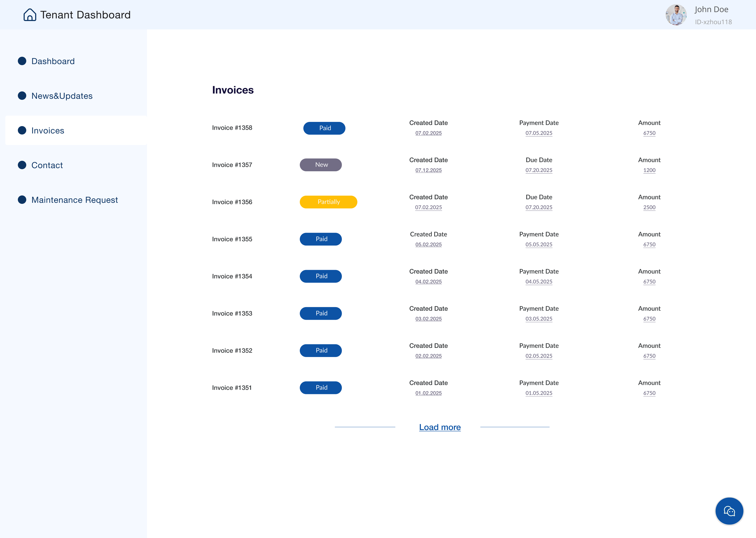756x538 pixels.
Task: Select the Invoices sidebar tab
Action: 48,131
